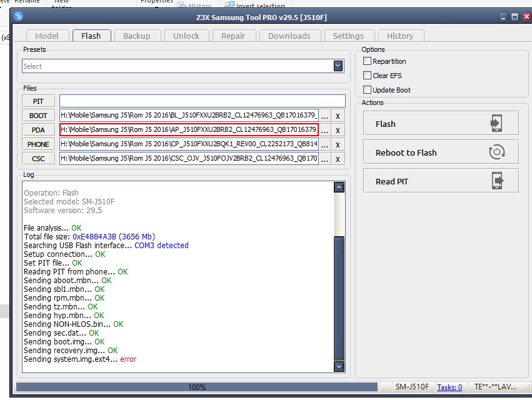Screen dimensions: 532x400
Task: Start flashing with the Flash action
Action: point(441,124)
